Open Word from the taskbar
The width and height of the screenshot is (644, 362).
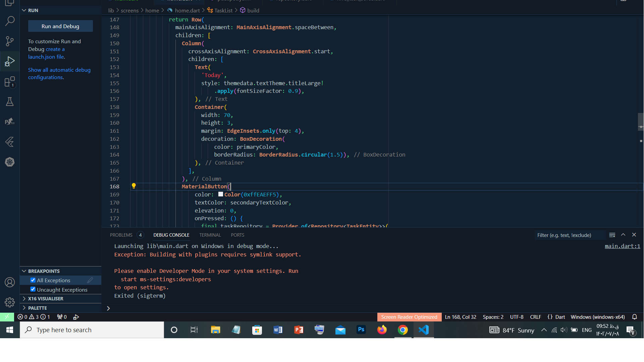coord(278,330)
